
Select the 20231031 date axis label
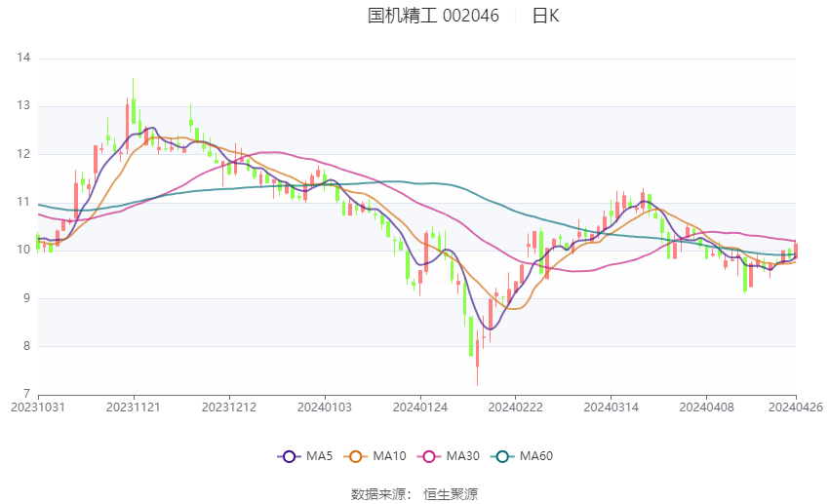[x=38, y=407]
